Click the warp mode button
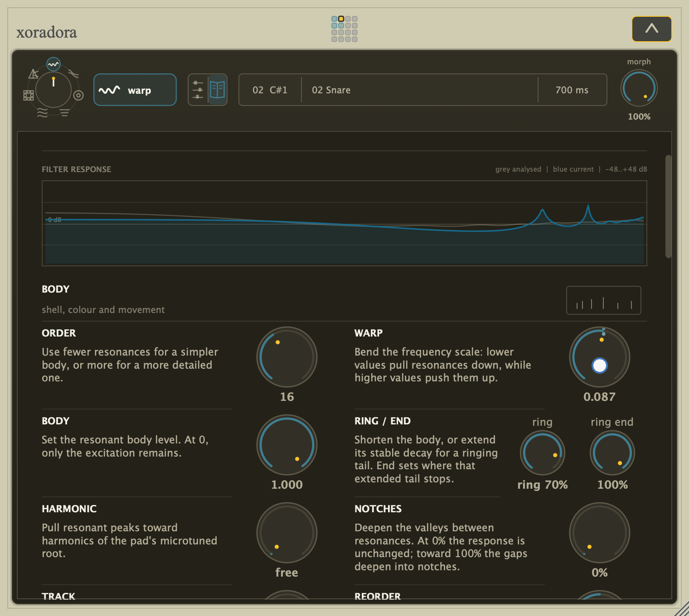 point(135,90)
